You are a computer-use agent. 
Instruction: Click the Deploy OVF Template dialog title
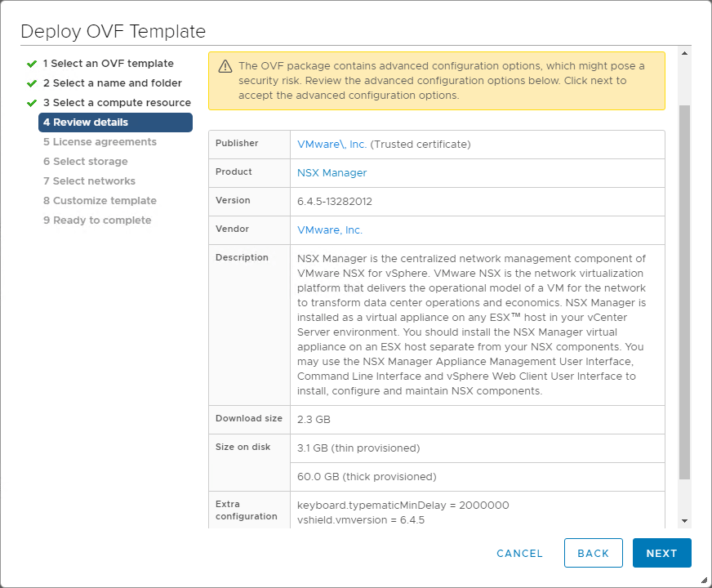pos(113,31)
